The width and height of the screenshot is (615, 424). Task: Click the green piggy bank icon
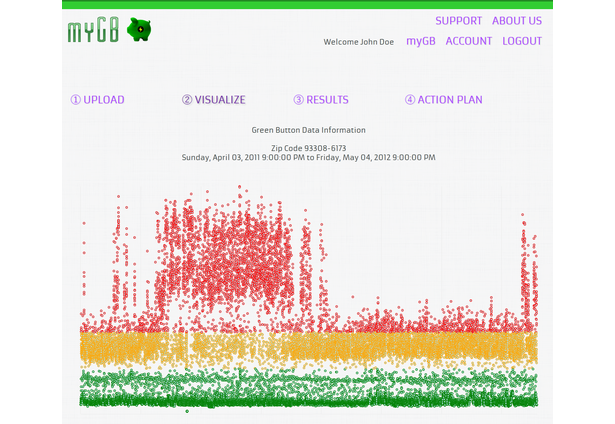tap(139, 29)
